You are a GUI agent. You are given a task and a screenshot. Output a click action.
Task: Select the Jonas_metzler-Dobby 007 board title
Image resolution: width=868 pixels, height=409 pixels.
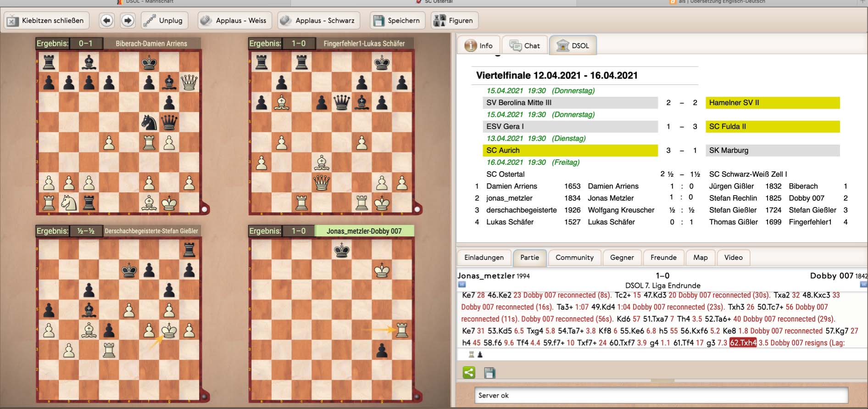pyautogui.click(x=364, y=231)
